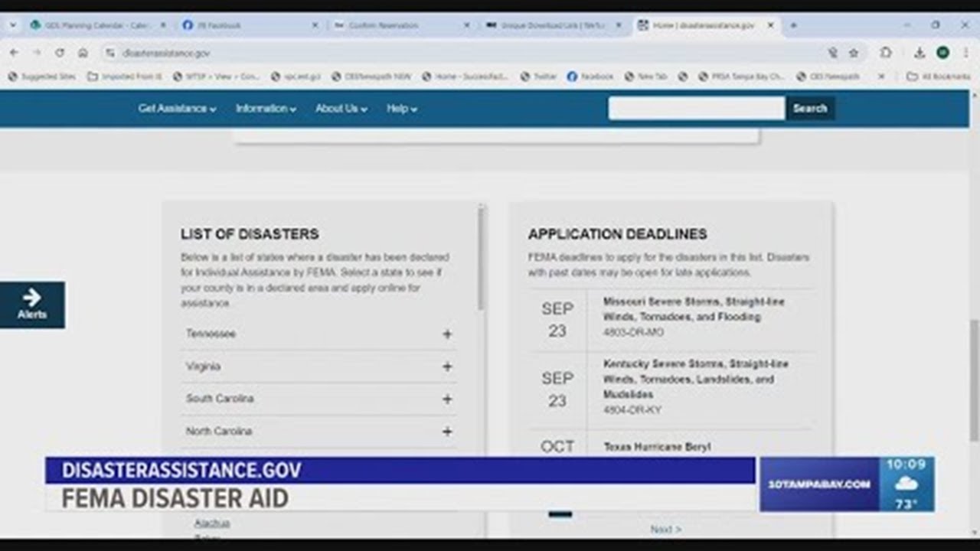Image resolution: width=980 pixels, height=551 pixels.
Task: Open the Chrome profile avatar
Action: (942, 53)
